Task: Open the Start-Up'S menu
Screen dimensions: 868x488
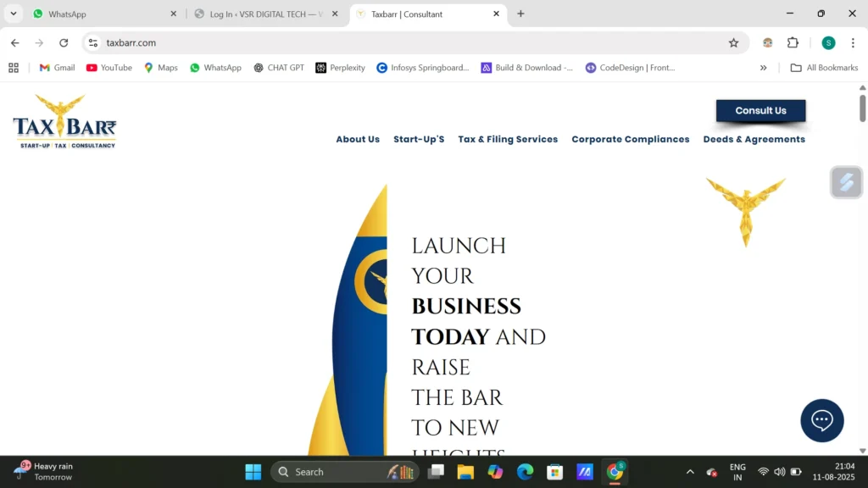Action: coord(419,140)
